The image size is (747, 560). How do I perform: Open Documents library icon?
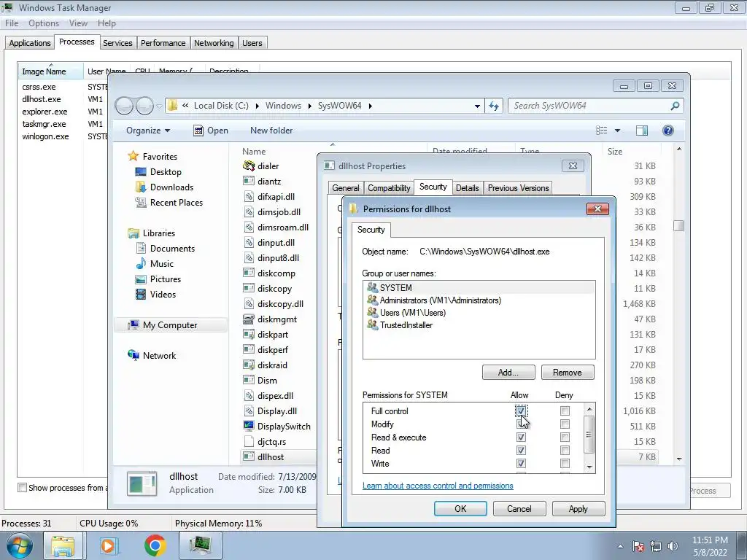[x=141, y=248]
